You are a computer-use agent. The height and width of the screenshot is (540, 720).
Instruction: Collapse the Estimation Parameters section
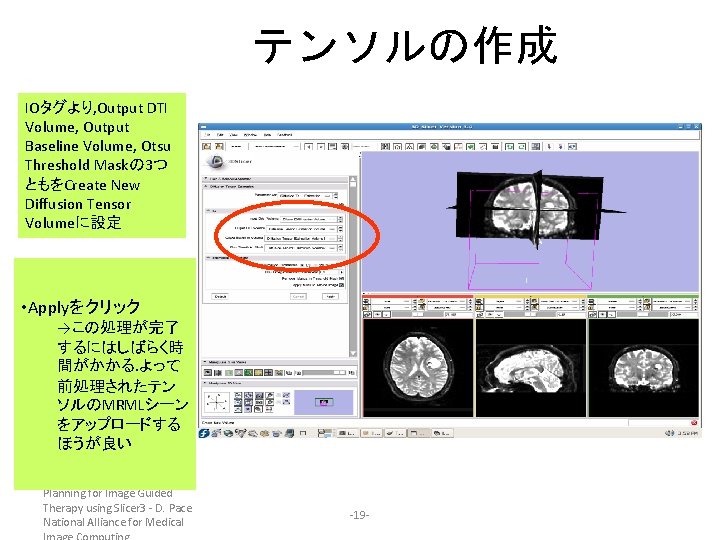[275, 258]
